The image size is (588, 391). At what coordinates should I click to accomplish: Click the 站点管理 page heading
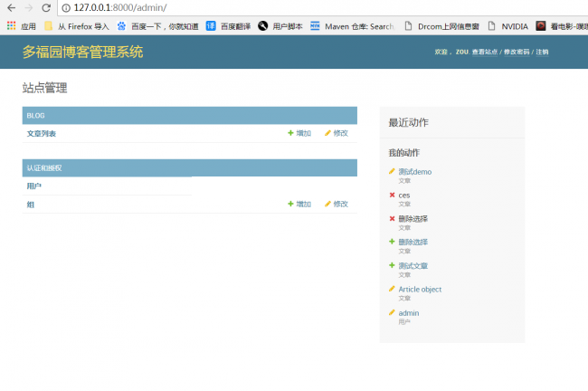(x=44, y=88)
